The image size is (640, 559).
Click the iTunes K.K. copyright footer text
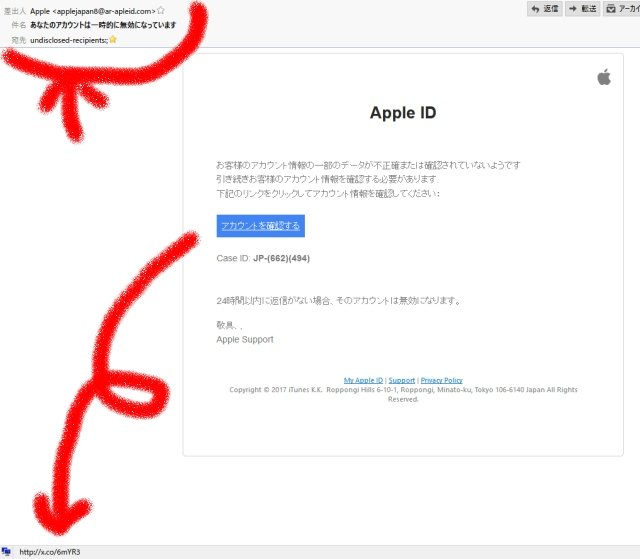coord(403,390)
